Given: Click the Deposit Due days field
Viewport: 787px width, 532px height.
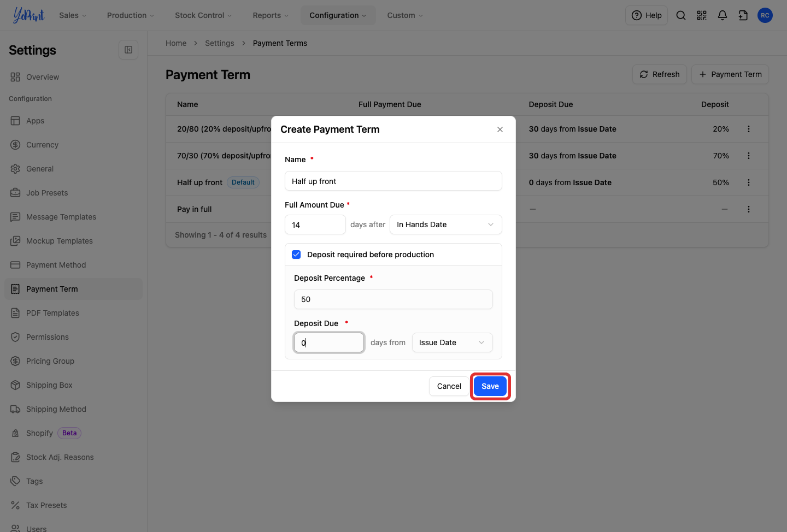Looking at the screenshot, I should pyautogui.click(x=329, y=342).
